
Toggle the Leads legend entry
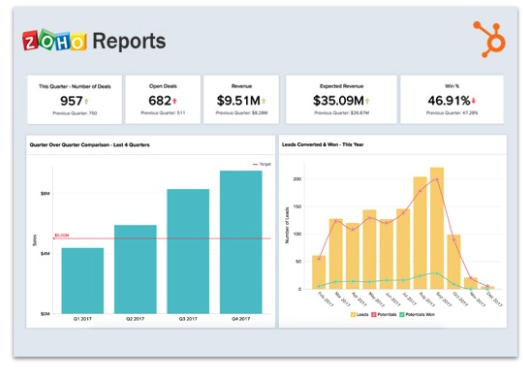tap(360, 314)
